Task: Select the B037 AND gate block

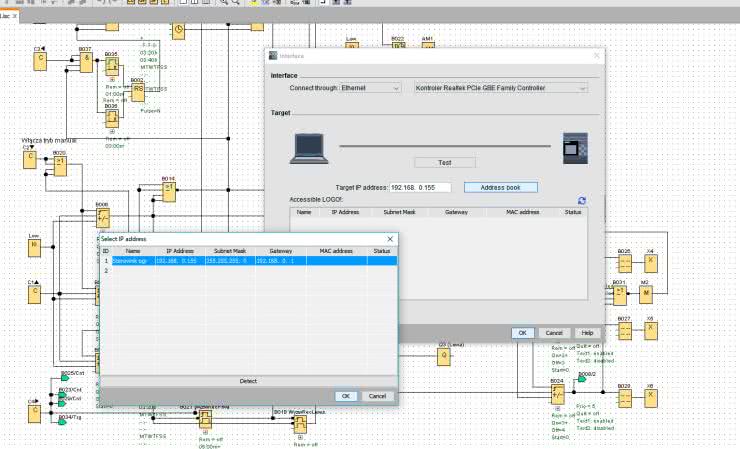Action: point(86,61)
